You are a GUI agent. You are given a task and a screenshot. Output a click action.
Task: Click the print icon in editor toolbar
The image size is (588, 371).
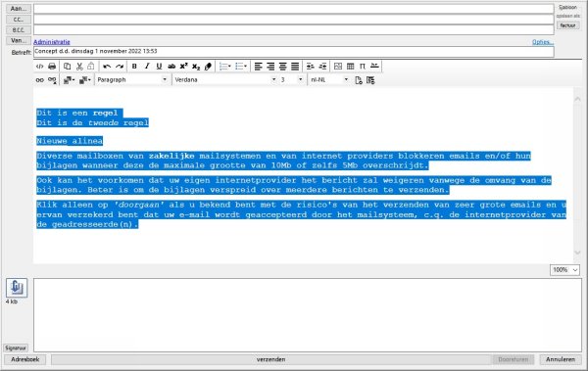[52, 67]
